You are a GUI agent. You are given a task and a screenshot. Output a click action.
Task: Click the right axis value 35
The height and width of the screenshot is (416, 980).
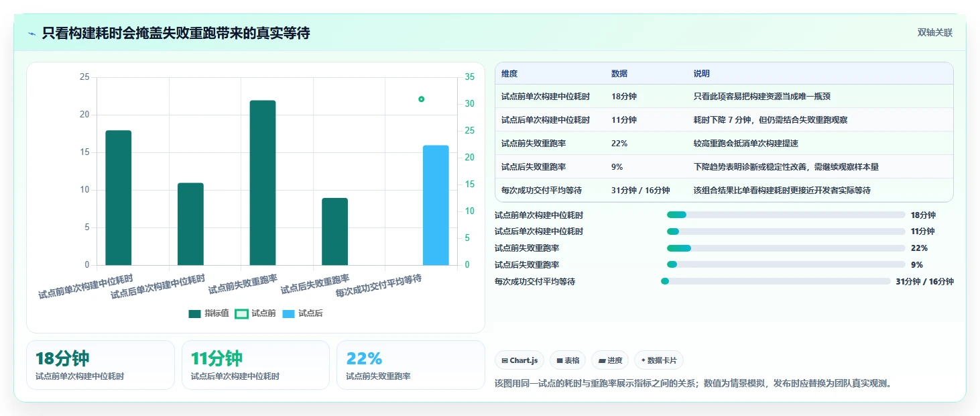pyautogui.click(x=470, y=77)
